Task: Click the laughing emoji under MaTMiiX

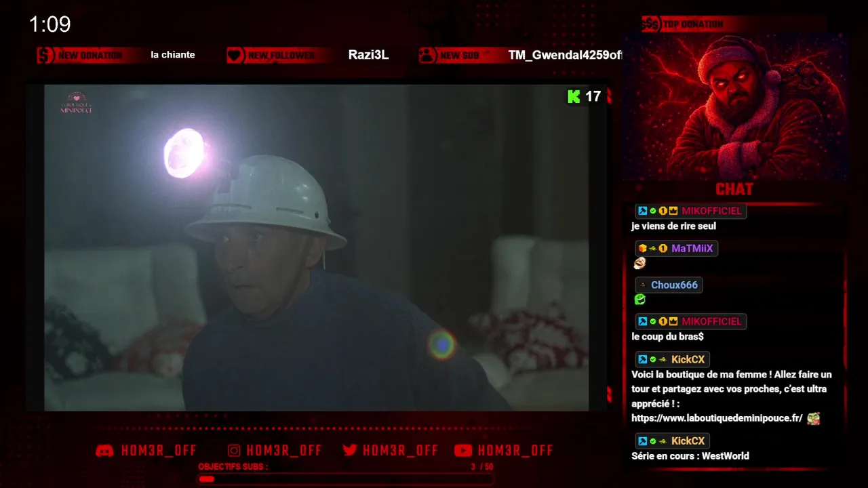Action: click(638, 263)
